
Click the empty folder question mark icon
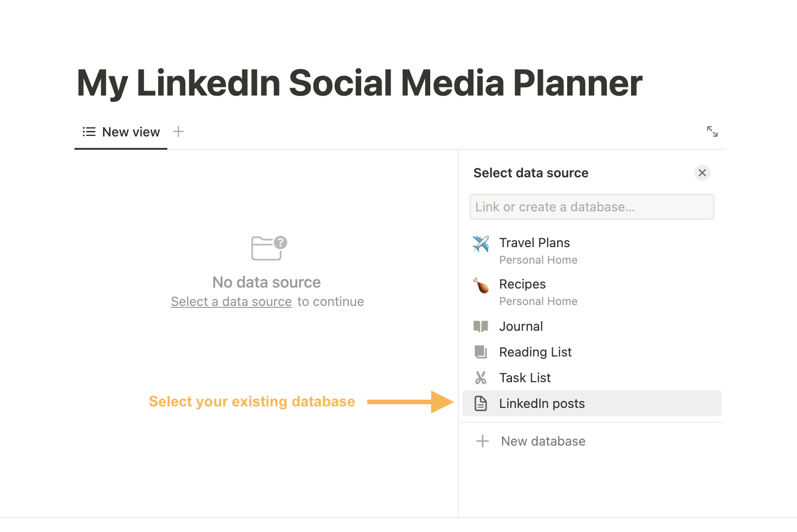[x=268, y=248]
